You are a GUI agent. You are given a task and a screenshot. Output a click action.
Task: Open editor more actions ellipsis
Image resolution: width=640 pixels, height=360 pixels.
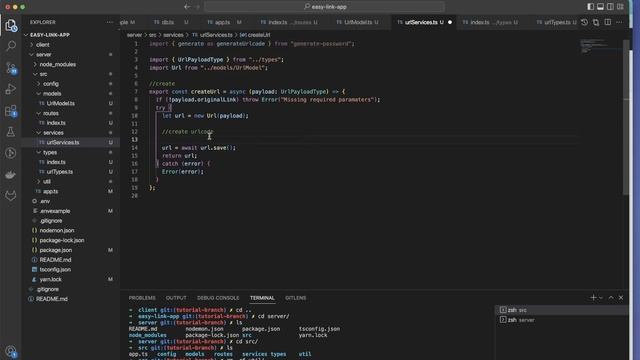coord(619,22)
